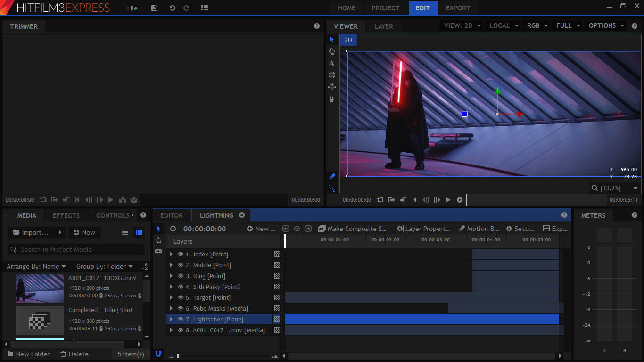This screenshot has width=644, height=362.
Task: Hide the Robe Masks [Media] layer
Action: click(x=180, y=308)
